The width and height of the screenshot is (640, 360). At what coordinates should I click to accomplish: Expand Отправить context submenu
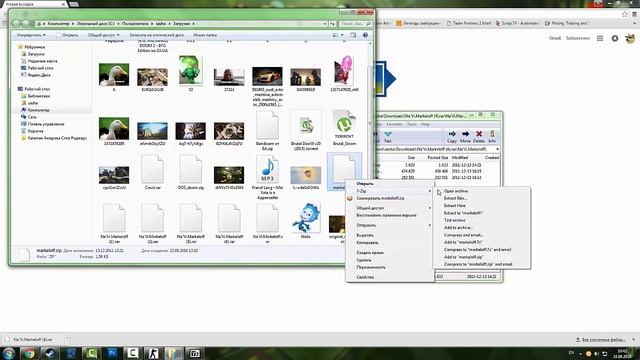[x=390, y=225]
